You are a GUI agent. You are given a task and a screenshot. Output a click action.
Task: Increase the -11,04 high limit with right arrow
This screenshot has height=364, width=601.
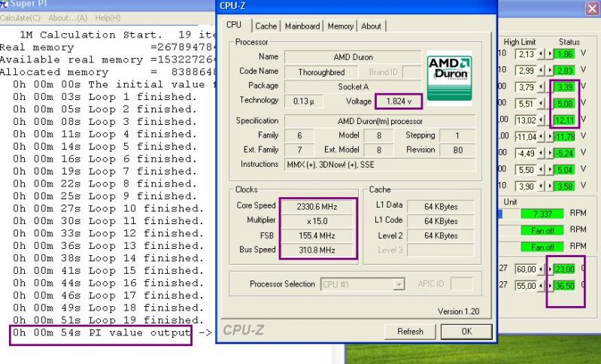pos(549,137)
